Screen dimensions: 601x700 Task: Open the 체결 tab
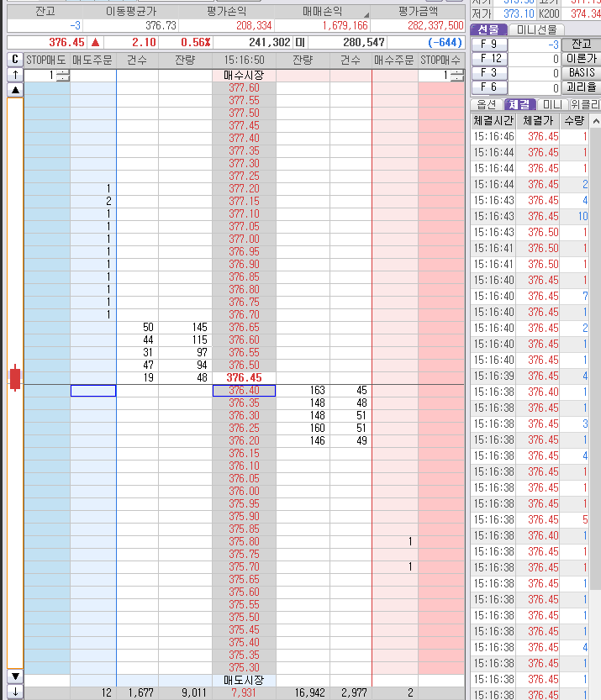(519, 104)
